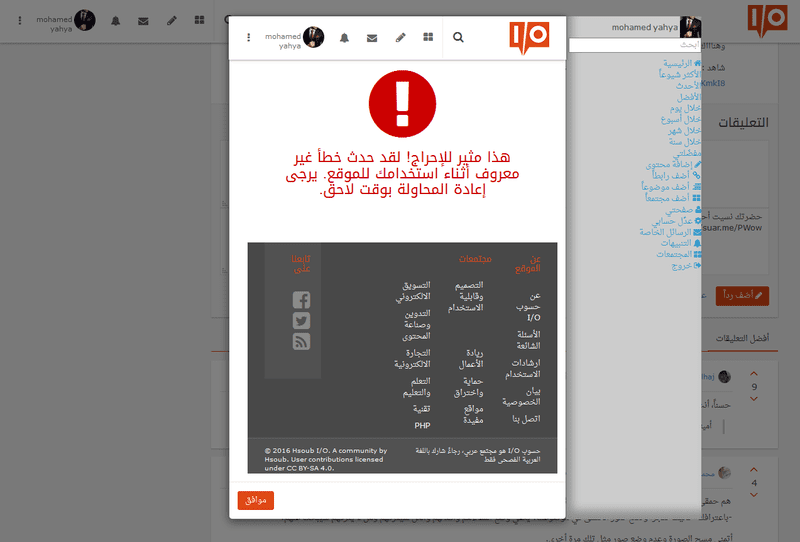Image resolution: width=800 pixels, height=542 pixels.
Task: Click the OK (موافق) button in the dialog
Action: [256, 500]
